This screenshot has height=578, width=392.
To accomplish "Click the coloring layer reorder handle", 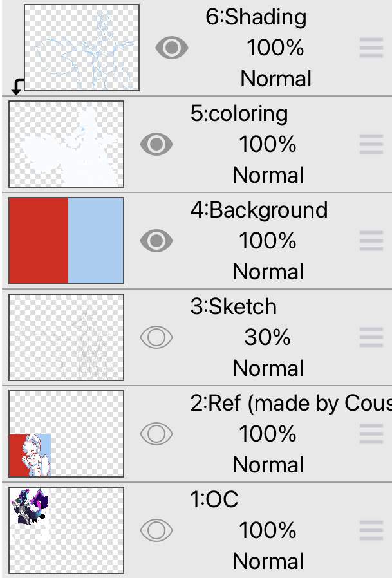I will coord(371,144).
